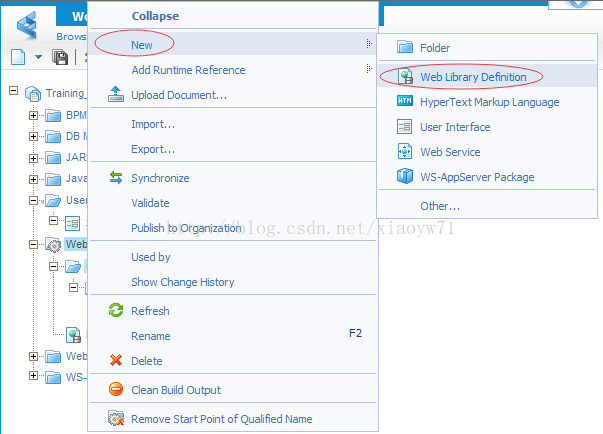Click Web Library Definition icon in submenu
Screen dimensions: 603x434
405,76
